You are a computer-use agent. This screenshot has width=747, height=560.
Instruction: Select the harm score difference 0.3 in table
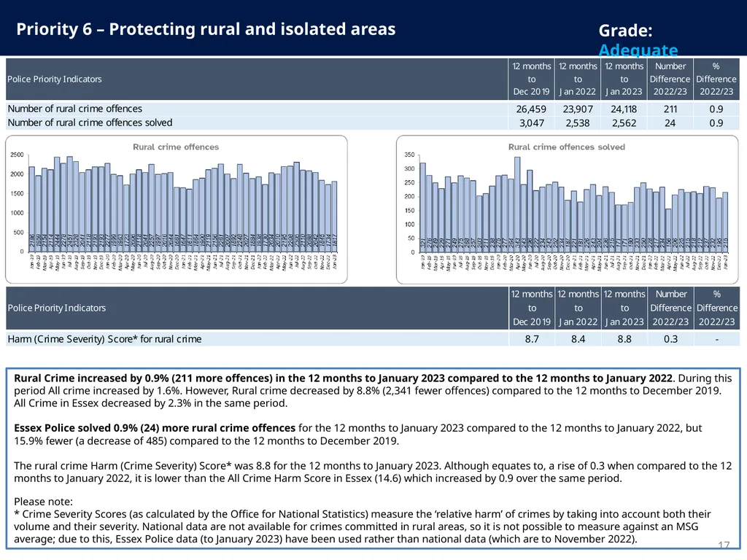pyautogui.click(x=670, y=339)
